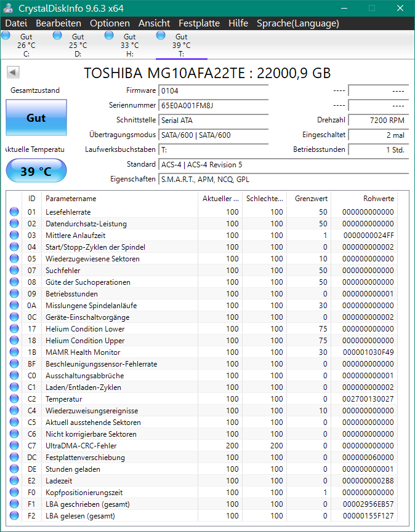Screen dimensions: 415x532
Task: Click the status orb for Lesefehlerrate row
Action: pyautogui.click(x=14, y=212)
